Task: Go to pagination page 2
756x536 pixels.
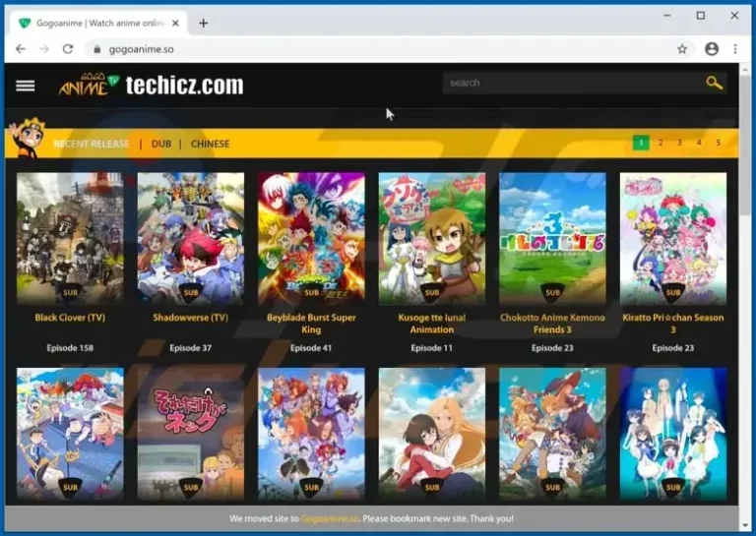Action: coord(661,143)
